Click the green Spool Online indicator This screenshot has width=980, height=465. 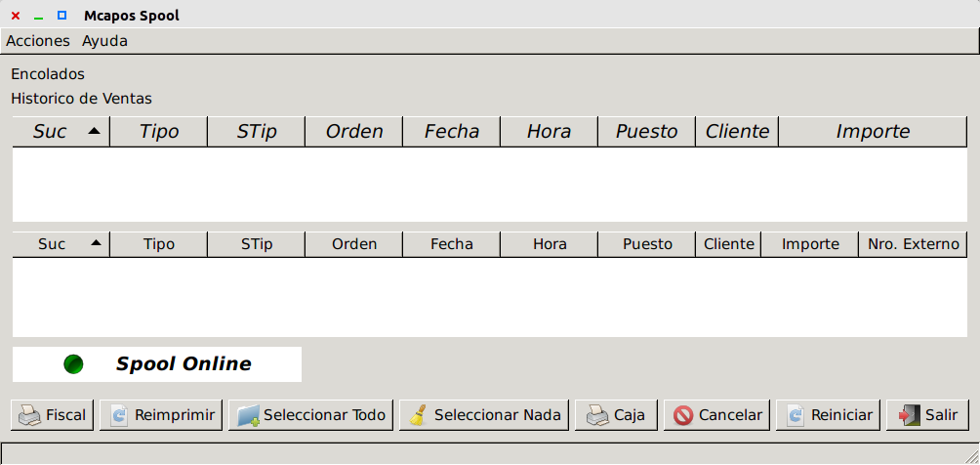(x=73, y=364)
